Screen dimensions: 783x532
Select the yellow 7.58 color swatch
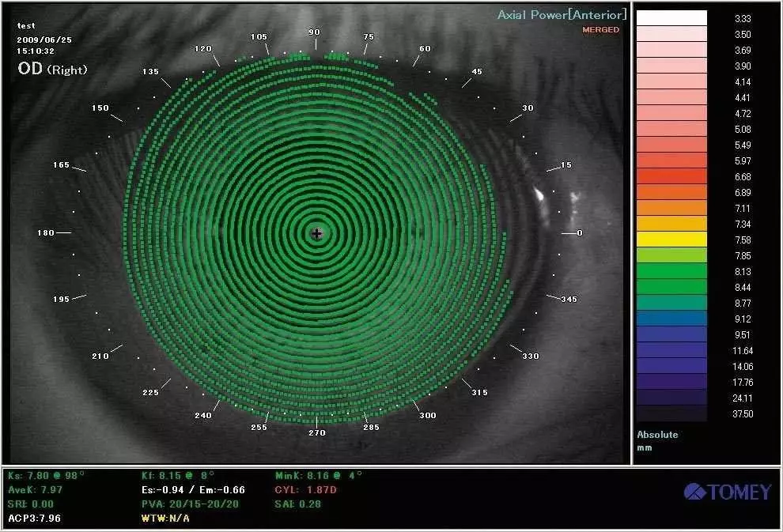pos(672,240)
